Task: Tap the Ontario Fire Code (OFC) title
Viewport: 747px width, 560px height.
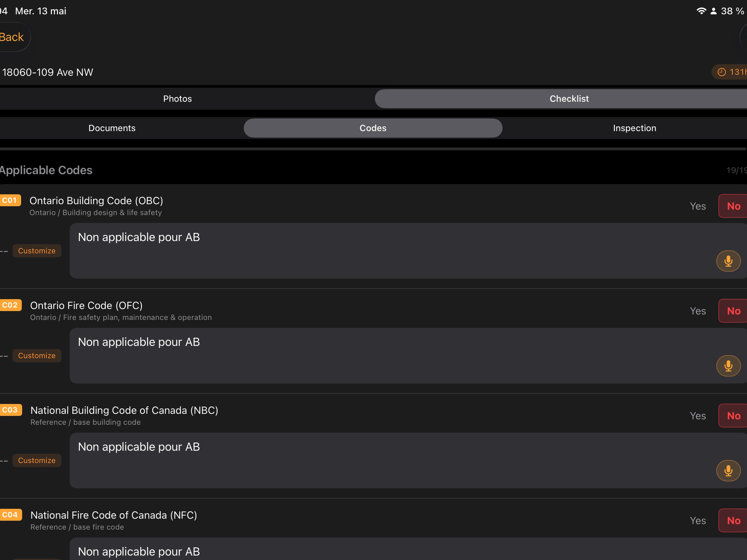Action: pos(86,305)
